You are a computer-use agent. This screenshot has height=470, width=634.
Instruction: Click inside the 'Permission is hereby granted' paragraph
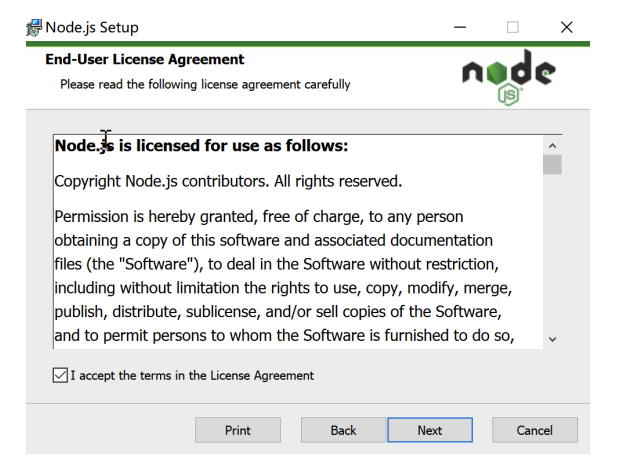coord(284,276)
